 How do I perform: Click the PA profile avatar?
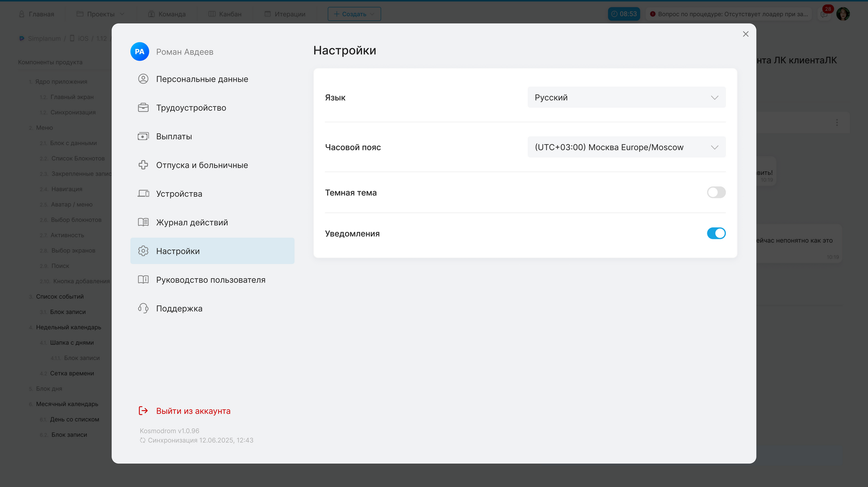click(139, 52)
